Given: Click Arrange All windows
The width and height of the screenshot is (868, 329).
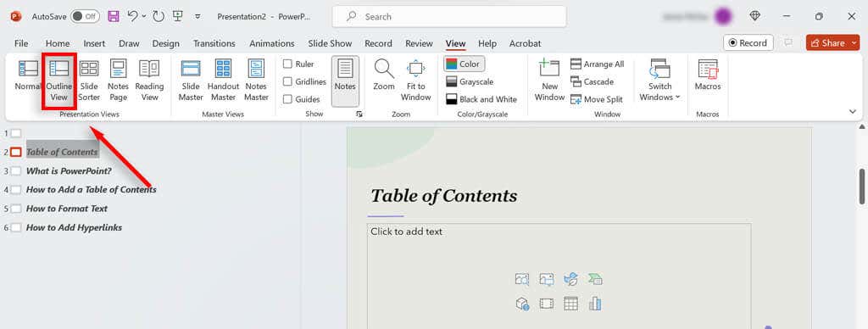Looking at the screenshot, I should tap(598, 64).
